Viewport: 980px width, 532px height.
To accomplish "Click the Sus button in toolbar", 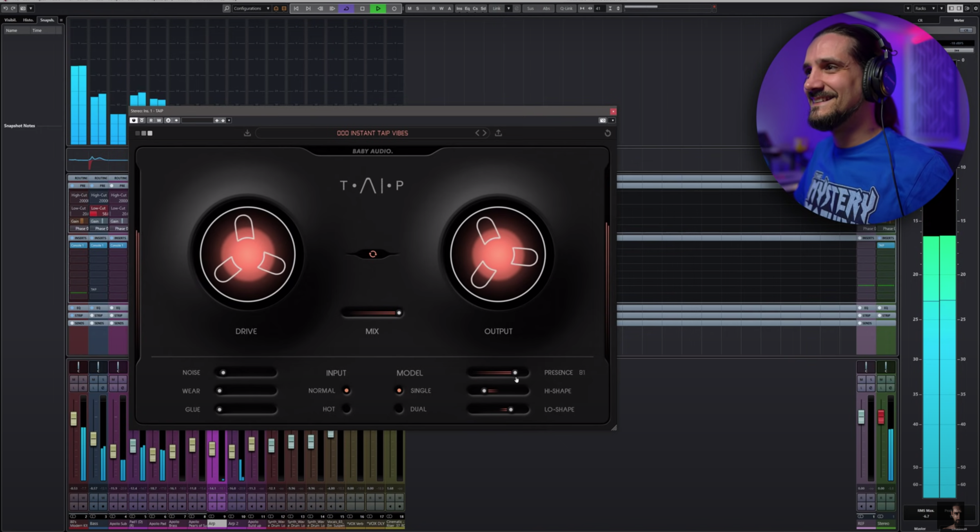I will (x=530, y=8).
